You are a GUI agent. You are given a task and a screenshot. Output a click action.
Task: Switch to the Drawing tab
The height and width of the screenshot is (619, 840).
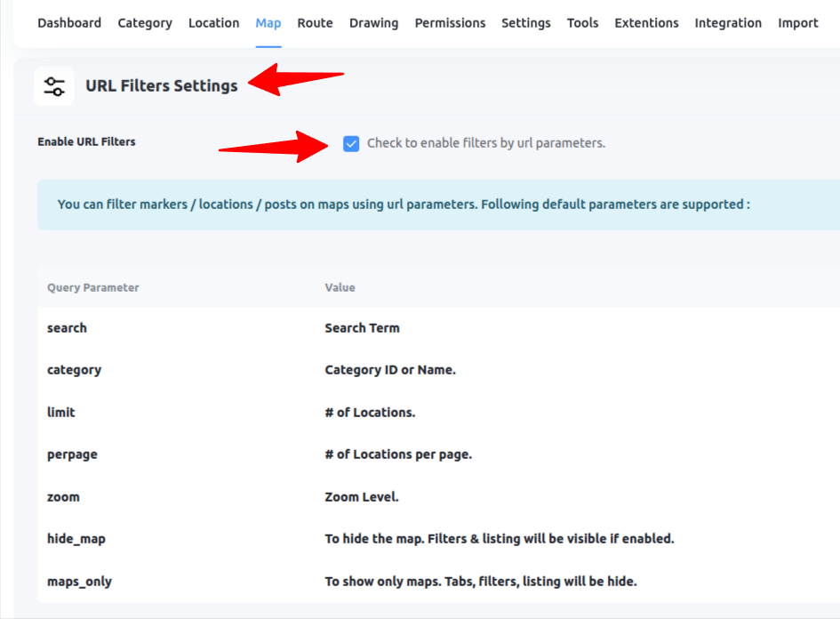tap(373, 23)
